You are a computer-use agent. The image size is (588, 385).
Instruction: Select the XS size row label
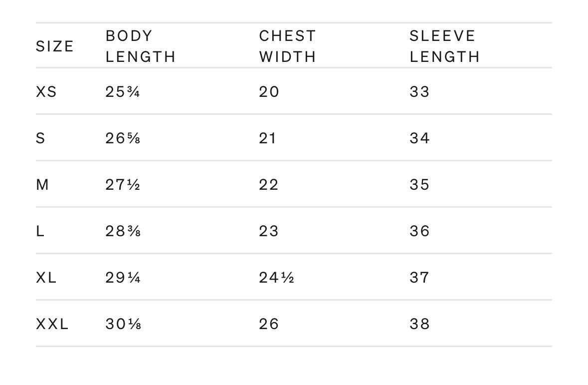pos(46,92)
